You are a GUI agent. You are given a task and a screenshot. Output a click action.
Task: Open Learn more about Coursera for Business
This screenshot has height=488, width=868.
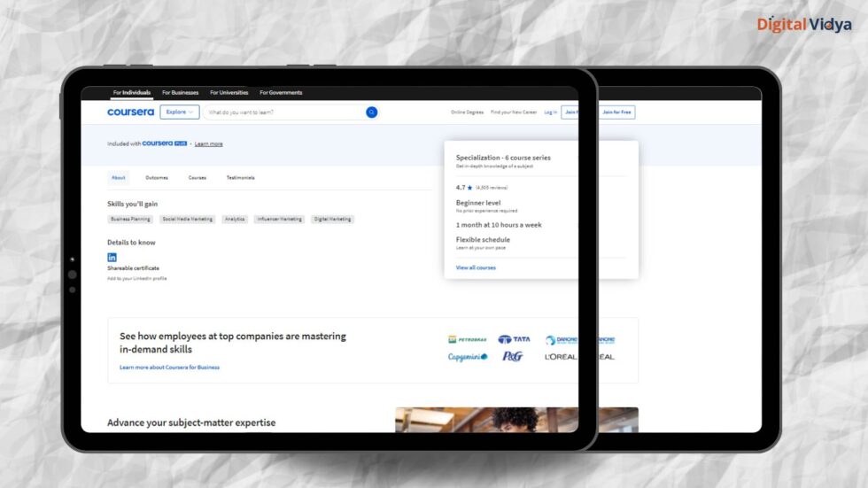pos(169,368)
